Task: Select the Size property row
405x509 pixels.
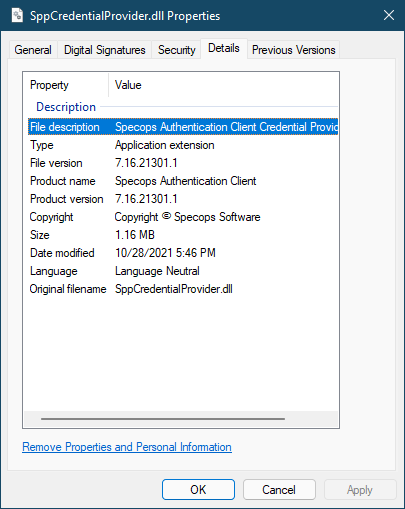Action: point(183,235)
